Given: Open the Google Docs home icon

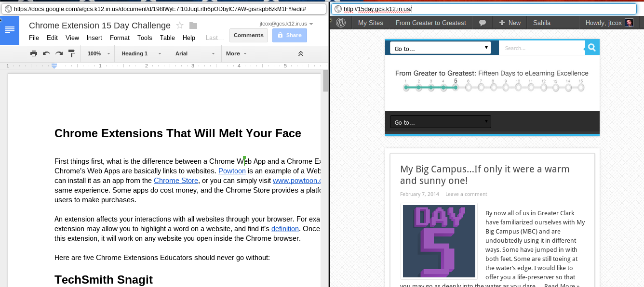Looking at the screenshot, I should tap(10, 30).
